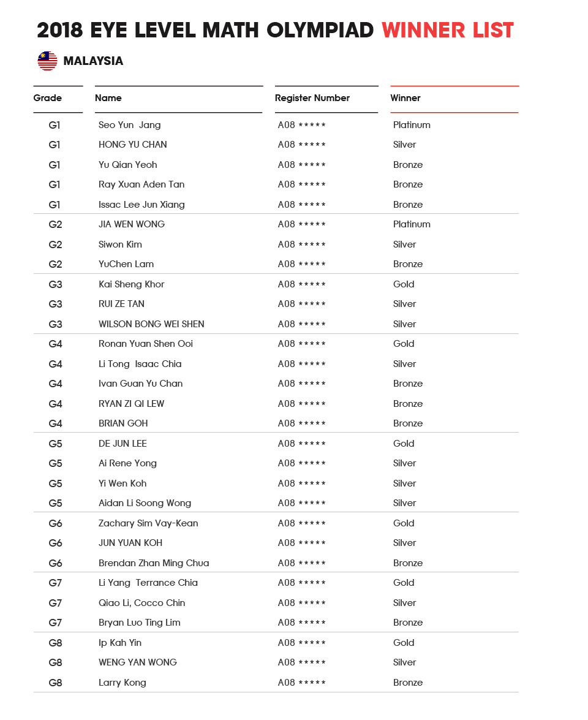Click Li Yang Terrance Chia's name
The height and width of the screenshot is (720, 588).
[148, 583]
